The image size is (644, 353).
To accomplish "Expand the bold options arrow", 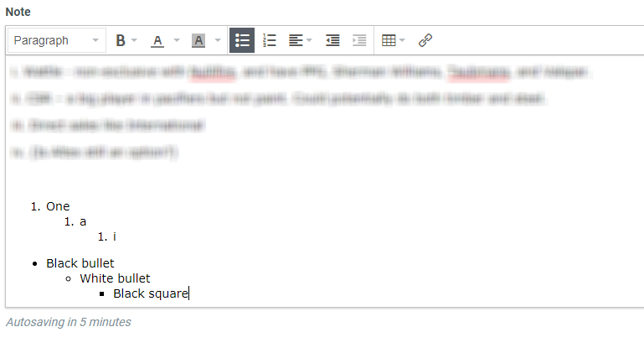I will pyautogui.click(x=135, y=40).
